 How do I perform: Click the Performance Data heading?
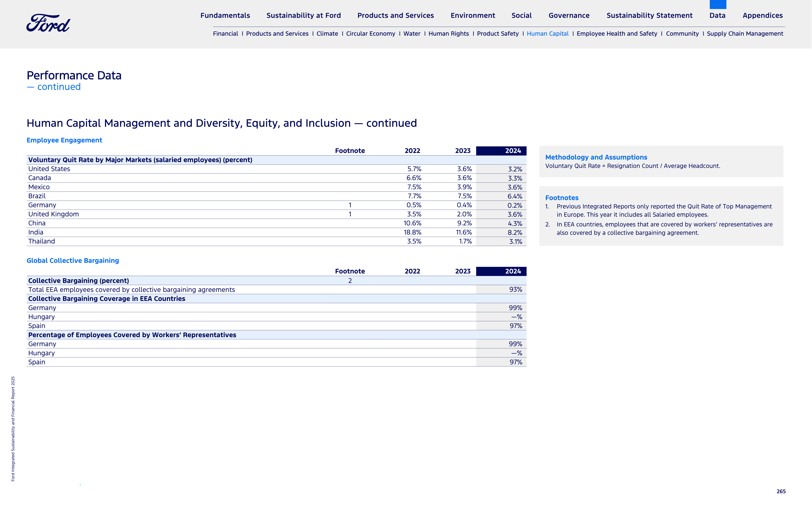point(74,75)
